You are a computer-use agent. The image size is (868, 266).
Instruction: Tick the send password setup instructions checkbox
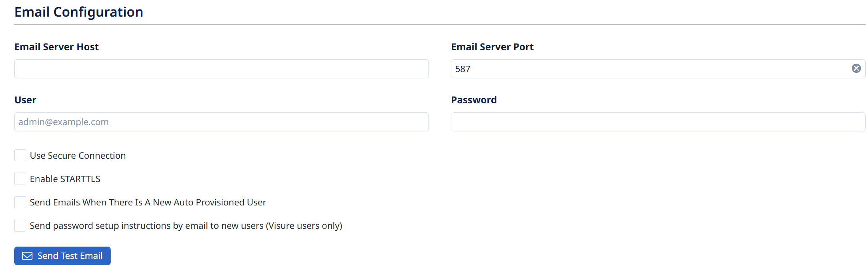pos(20,226)
